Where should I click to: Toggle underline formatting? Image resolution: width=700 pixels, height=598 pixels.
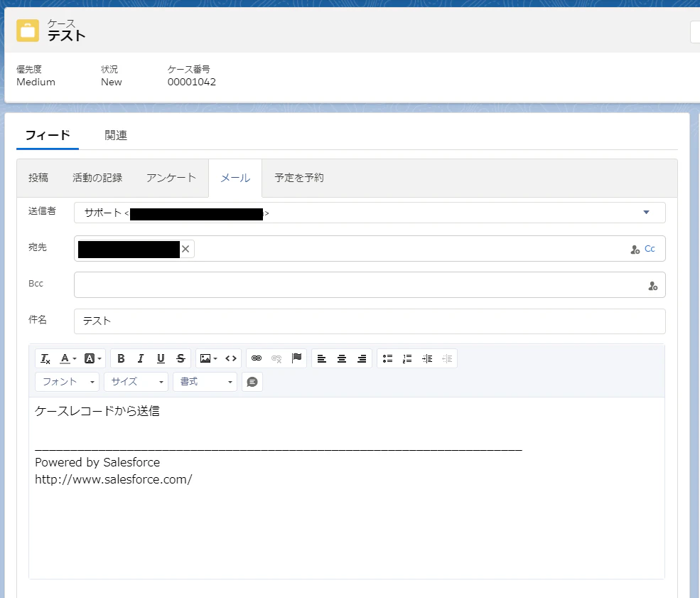coord(161,358)
